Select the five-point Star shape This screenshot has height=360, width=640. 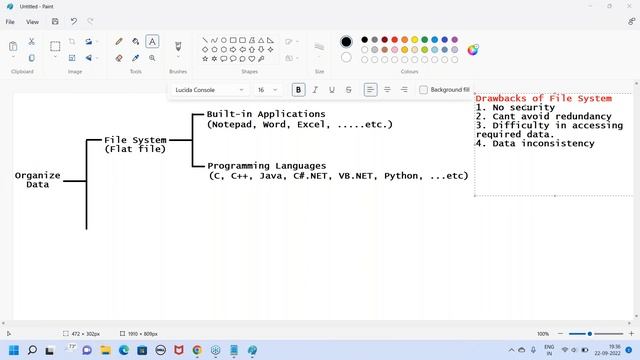click(x=205, y=59)
